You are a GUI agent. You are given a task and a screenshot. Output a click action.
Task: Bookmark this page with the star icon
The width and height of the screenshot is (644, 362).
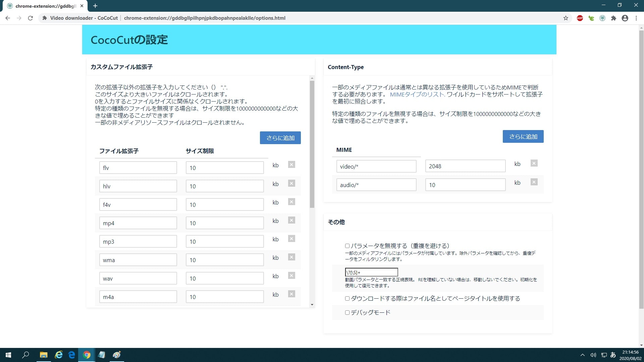[x=566, y=18]
